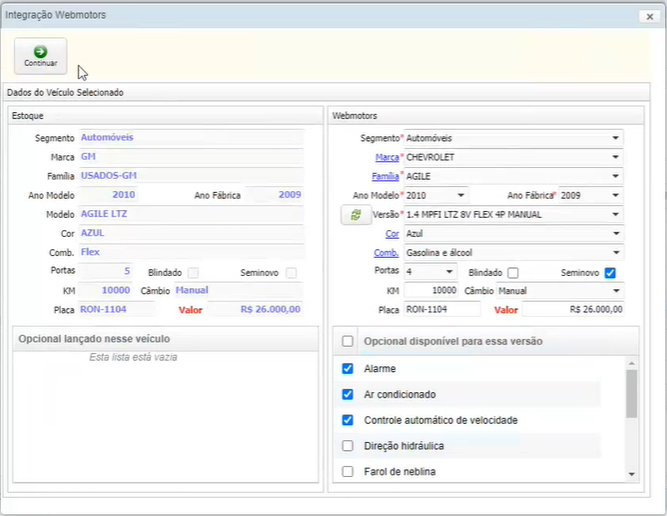Click the Opcional lançado nesse veículo header

(x=165, y=339)
